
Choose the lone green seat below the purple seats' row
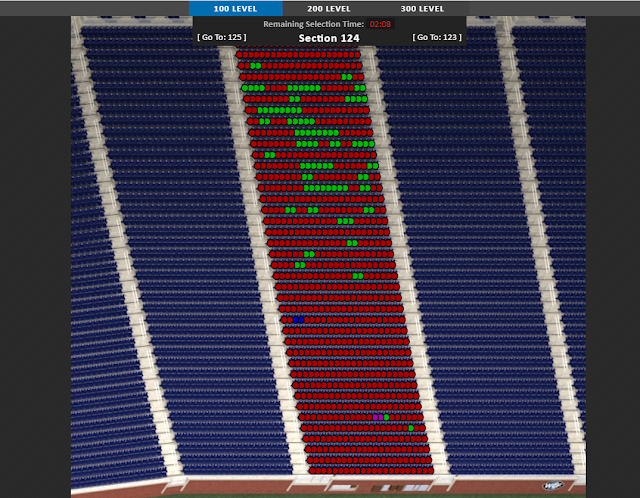411,428
